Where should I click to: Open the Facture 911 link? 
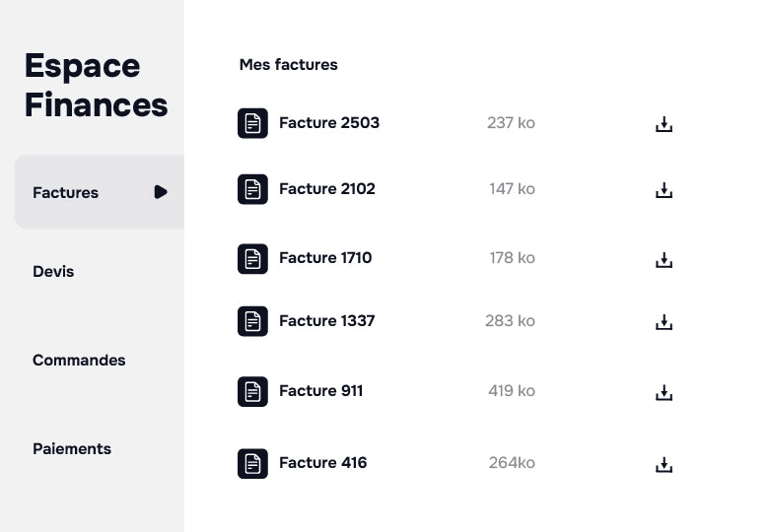point(321,391)
